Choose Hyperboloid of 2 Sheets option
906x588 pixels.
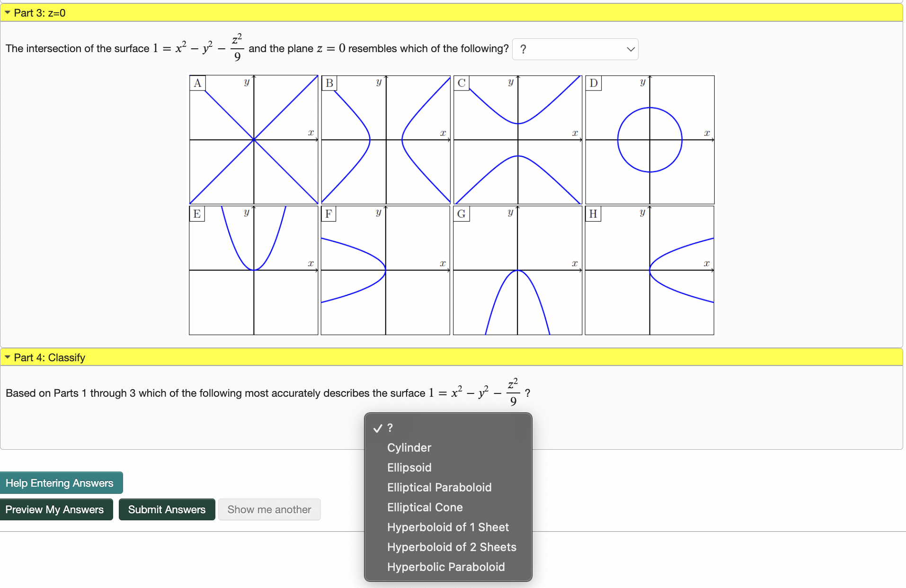tap(452, 547)
